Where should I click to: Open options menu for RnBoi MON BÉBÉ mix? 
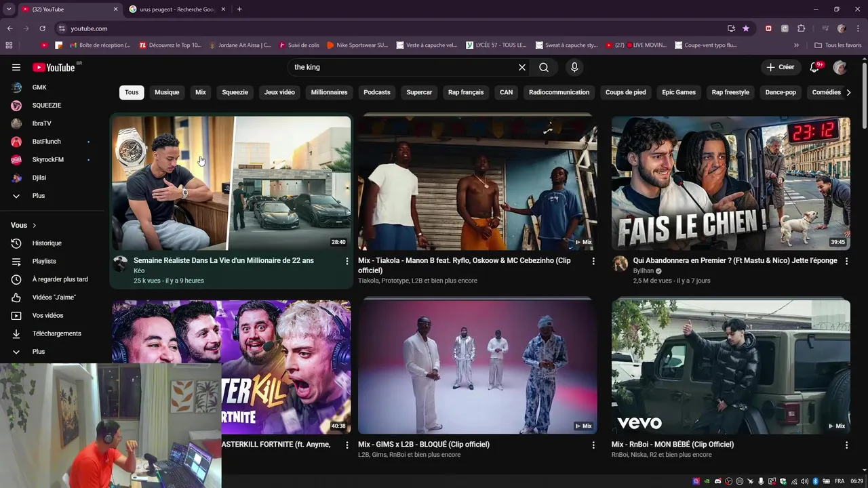(846, 445)
